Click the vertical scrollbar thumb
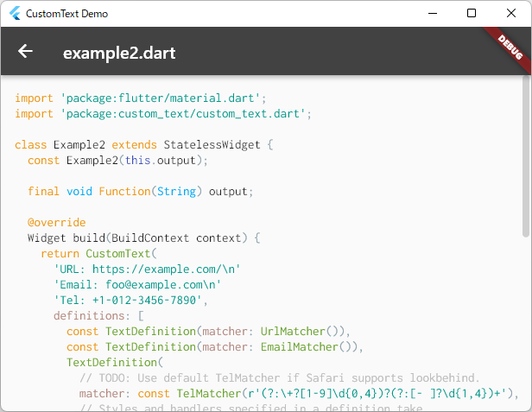This screenshot has width=532, height=412. point(526,156)
